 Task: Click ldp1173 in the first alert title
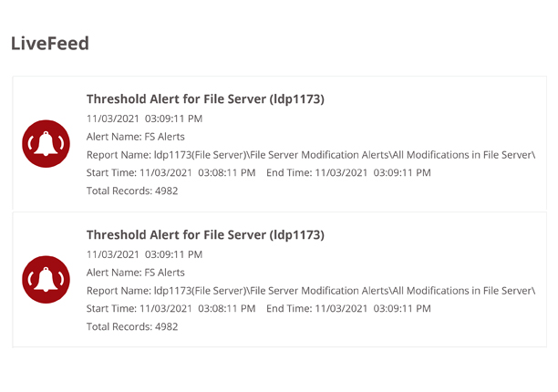297,98
